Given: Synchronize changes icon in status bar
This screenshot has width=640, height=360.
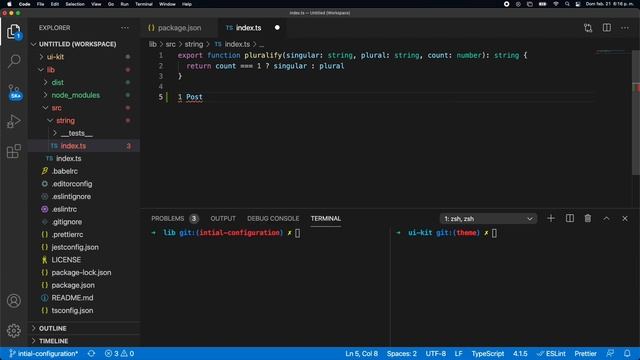Looking at the screenshot, I should 91,353.
